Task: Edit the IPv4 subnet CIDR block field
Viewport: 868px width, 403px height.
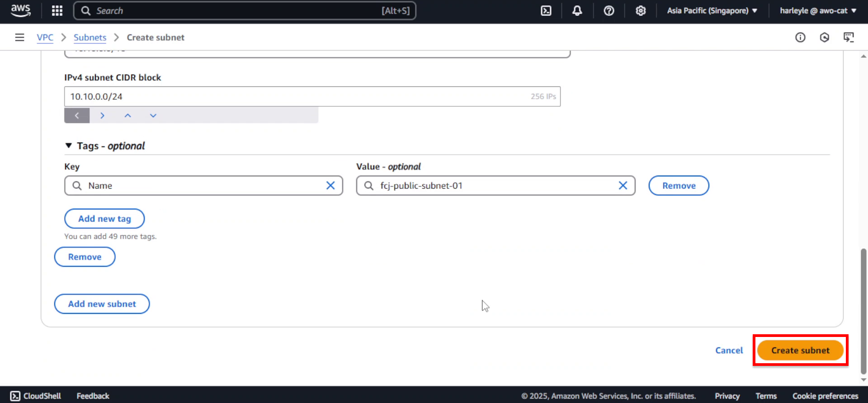Action: 312,96
